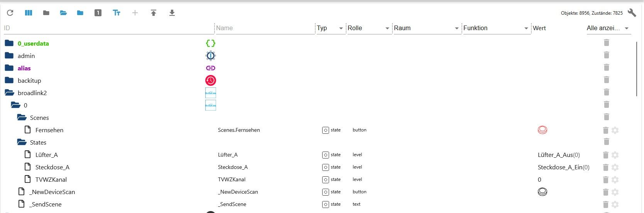Click the download arrow toolbar icon
Viewport: 644px width, 213px height.
(x=172, y=13)
